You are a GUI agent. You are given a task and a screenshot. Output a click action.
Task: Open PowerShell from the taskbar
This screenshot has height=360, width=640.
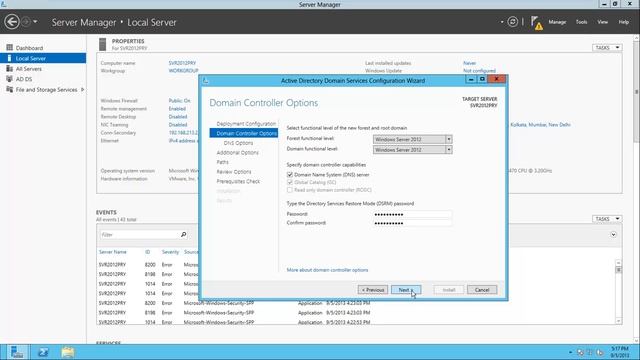point(42,352)
